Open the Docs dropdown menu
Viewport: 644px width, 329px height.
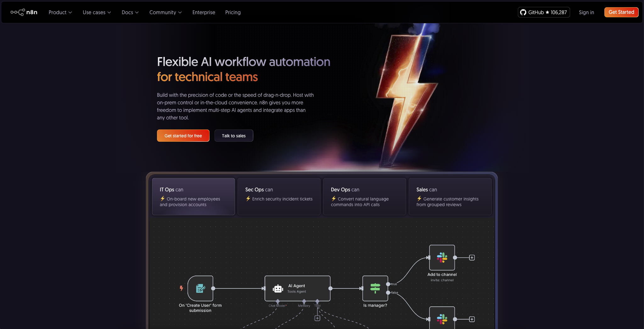click(130, 12)
